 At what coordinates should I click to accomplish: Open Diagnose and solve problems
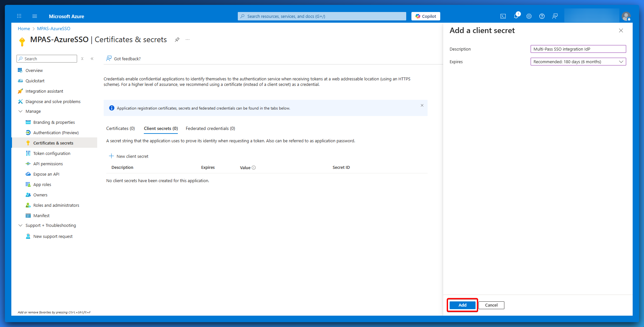coord(53,101)
